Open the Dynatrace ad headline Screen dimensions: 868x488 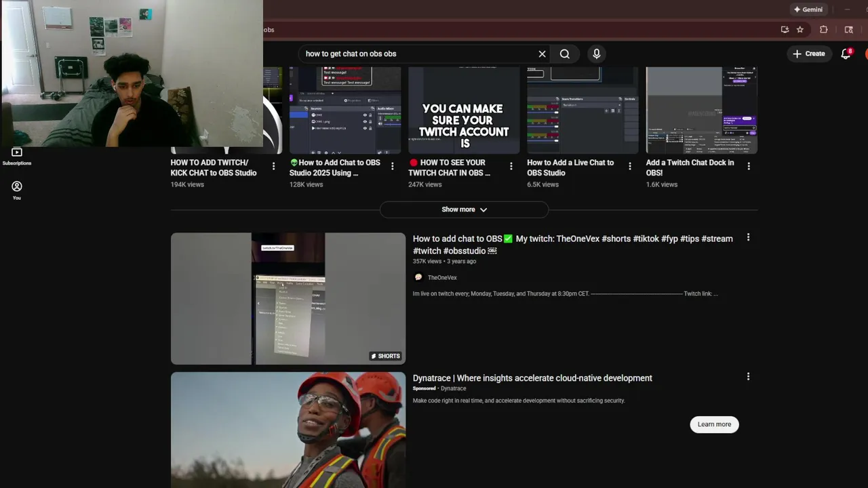click(532, 378)
